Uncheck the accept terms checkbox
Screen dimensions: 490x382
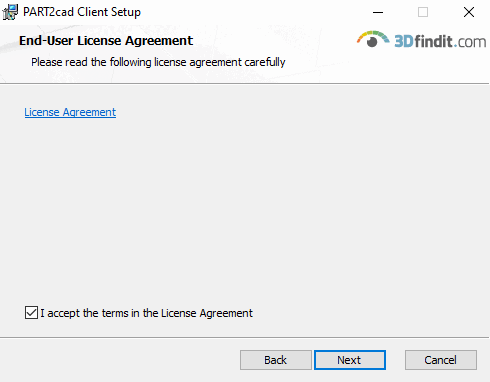pos(31,313)
